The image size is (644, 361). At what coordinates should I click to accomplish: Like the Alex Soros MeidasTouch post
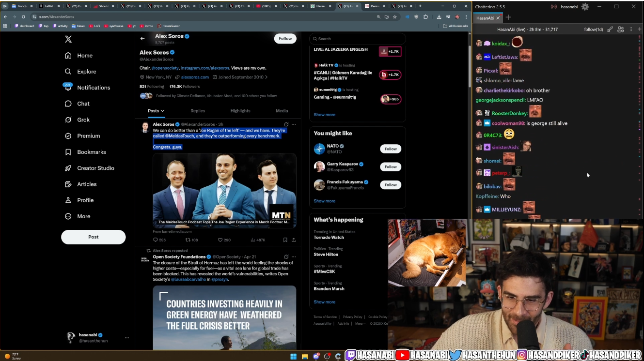coord(224,240)
